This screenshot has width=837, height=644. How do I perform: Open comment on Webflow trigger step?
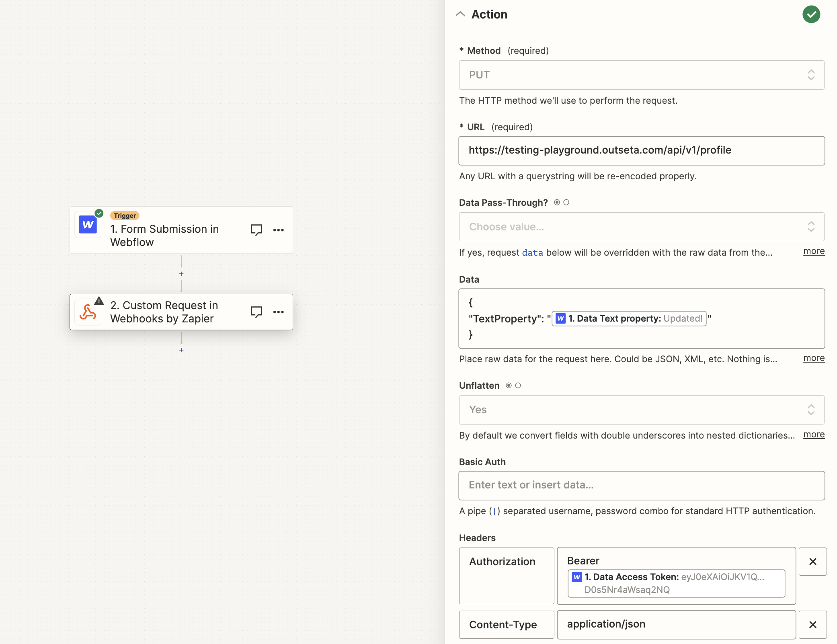click(256, 230)
